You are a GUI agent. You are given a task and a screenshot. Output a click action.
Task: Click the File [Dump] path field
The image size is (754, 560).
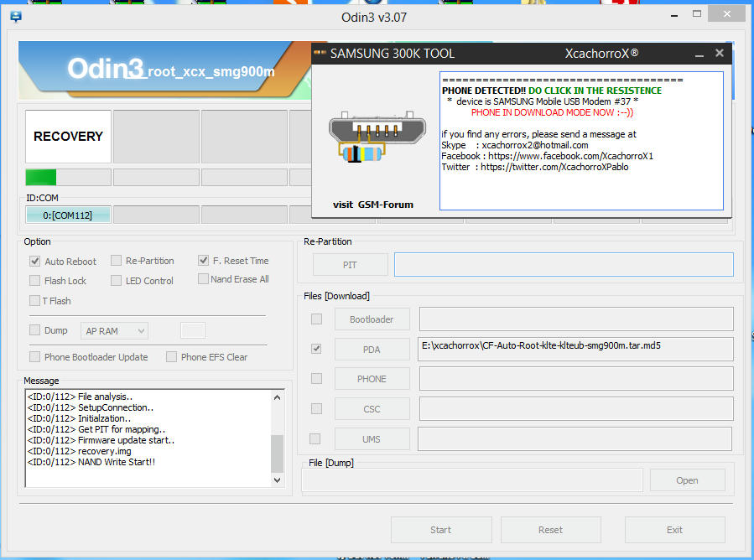[x=472, y=480]
